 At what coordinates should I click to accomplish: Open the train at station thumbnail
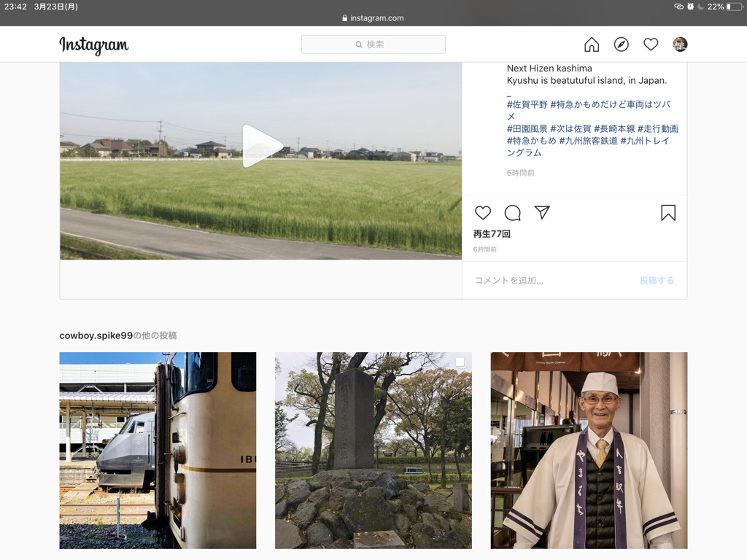pyautogui.click(x=158, y=450)
